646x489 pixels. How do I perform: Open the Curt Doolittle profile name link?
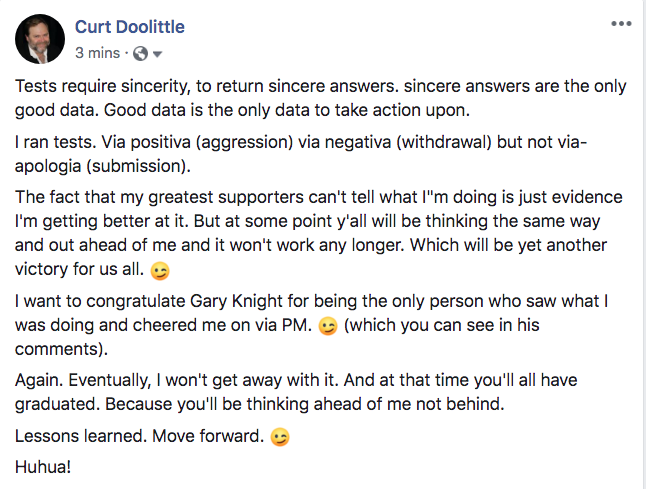(x=130, y=27)
